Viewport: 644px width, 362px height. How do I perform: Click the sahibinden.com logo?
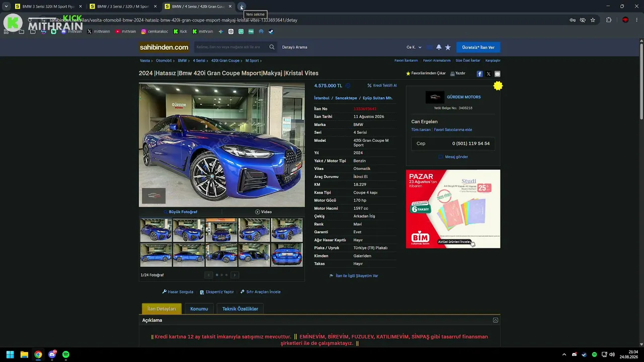coord(164,47)
